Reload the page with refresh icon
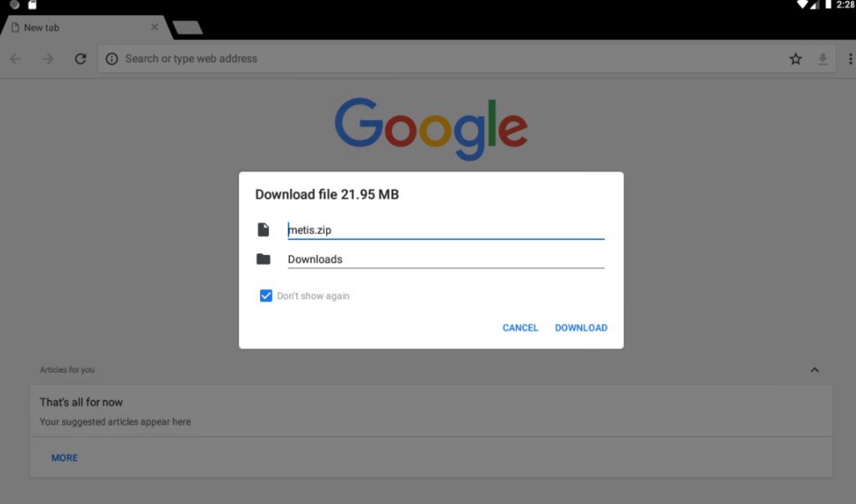 click(x=80, y=59)
